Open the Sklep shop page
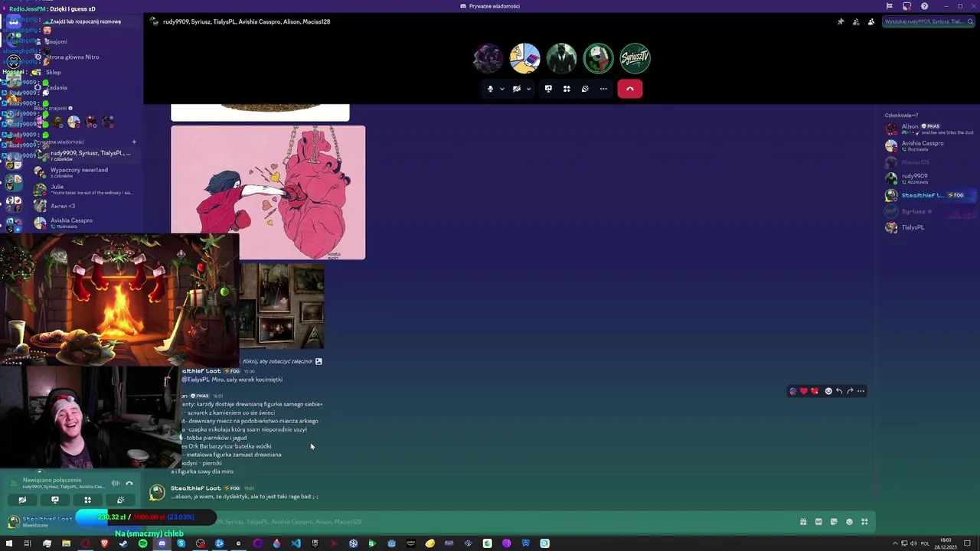 [x=84, y=72]
